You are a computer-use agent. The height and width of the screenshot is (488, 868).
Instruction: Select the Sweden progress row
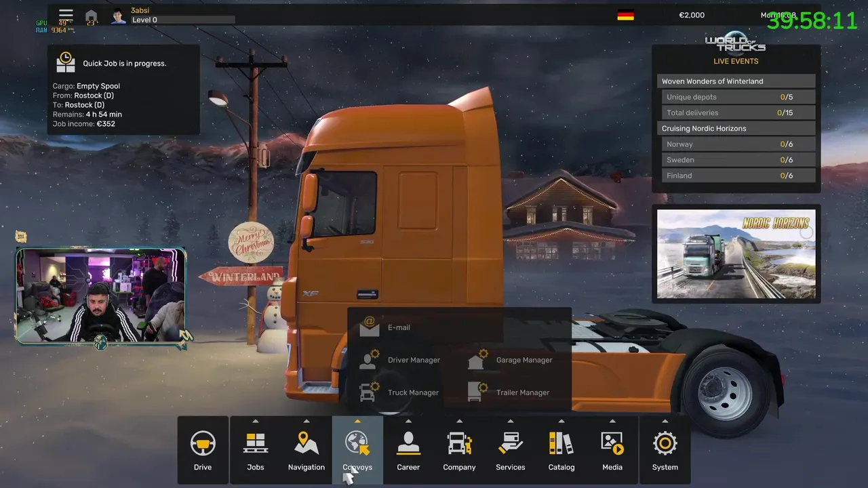[x=738, y=160]
